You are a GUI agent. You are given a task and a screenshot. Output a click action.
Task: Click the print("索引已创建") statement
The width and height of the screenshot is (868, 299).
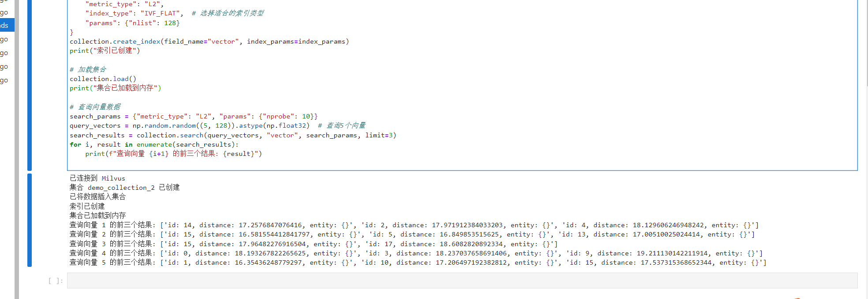(x=105, y=51)
